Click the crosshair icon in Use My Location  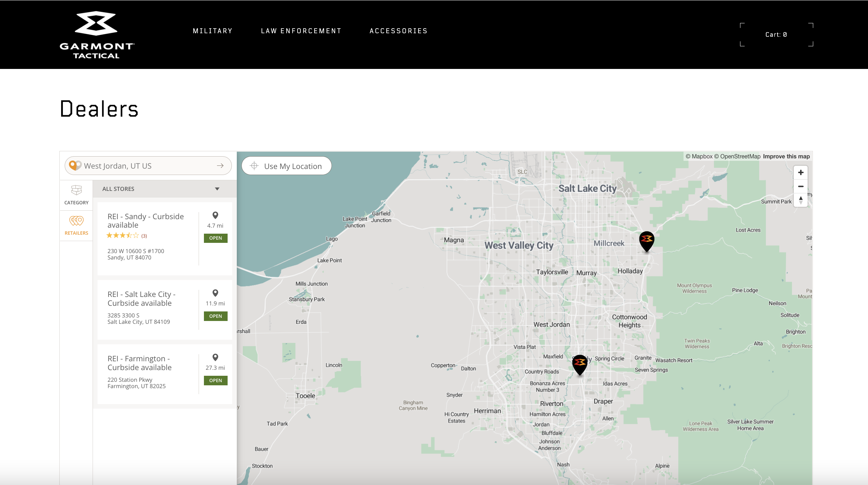(254, 165)
